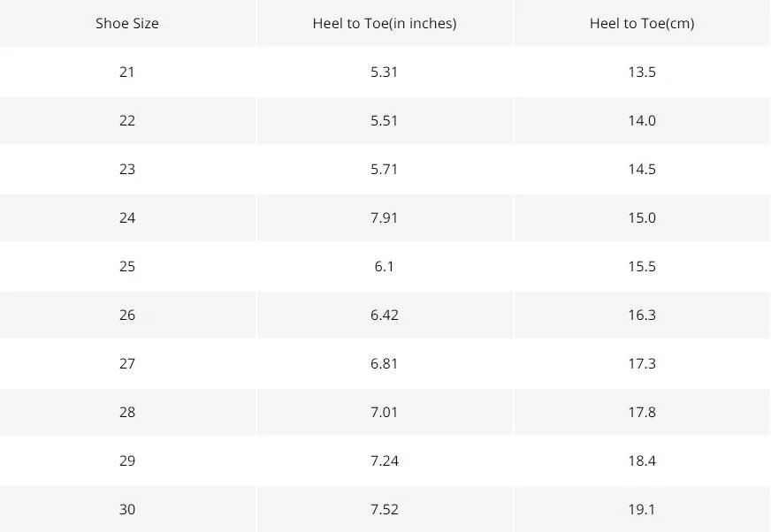This screenshot has height=532, width=771.
Task: Click shoe size 23 cell
Action: click(x=126, y=169)
